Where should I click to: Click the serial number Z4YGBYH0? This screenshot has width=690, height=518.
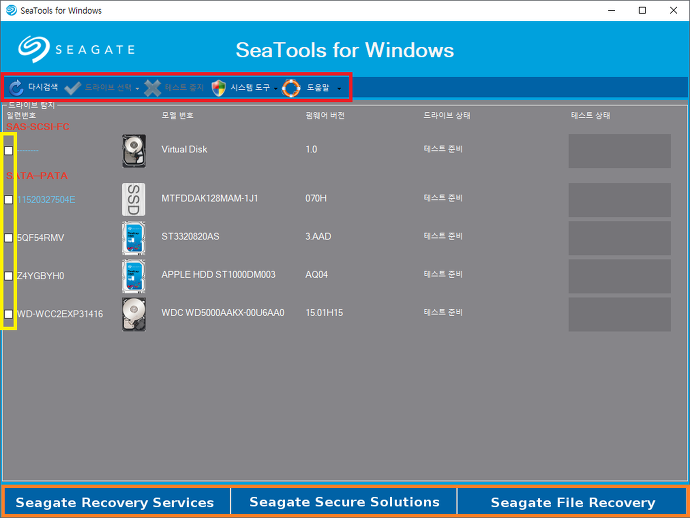(40, 276)
